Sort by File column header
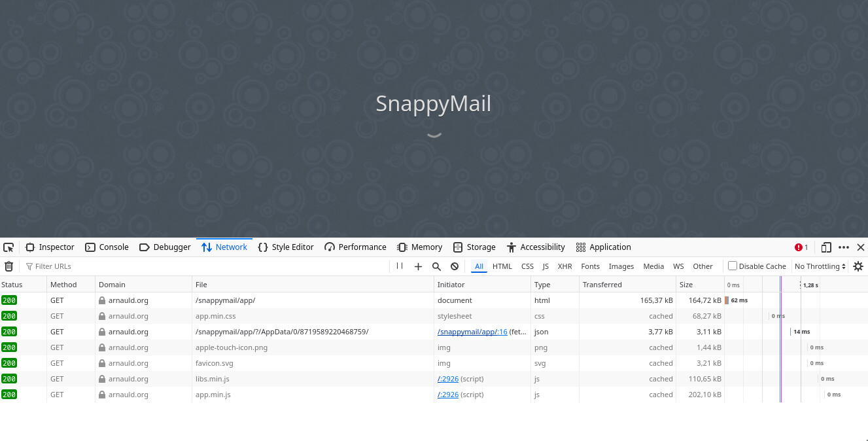Screen dimensions: 868x441 coord(313,285)
